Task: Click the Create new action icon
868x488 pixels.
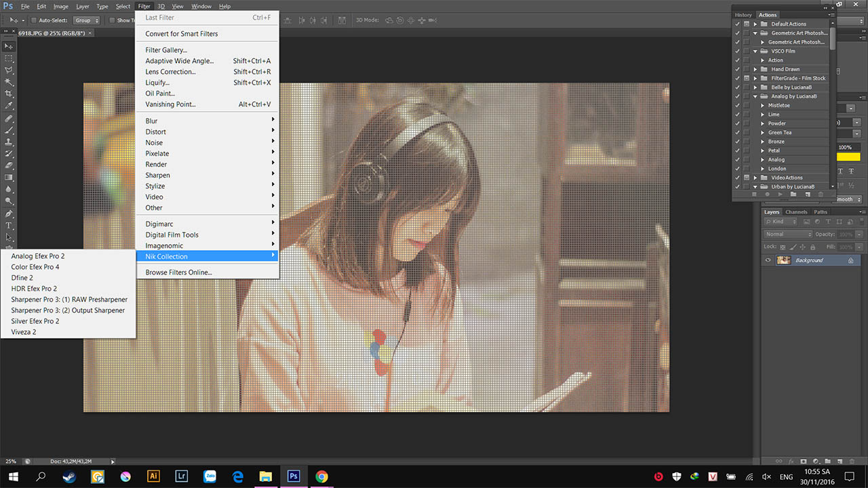Action: click(807, 195)
